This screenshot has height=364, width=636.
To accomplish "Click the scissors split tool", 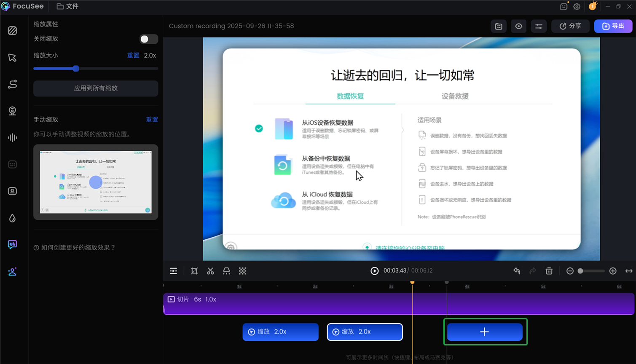I will pos(210,271).
